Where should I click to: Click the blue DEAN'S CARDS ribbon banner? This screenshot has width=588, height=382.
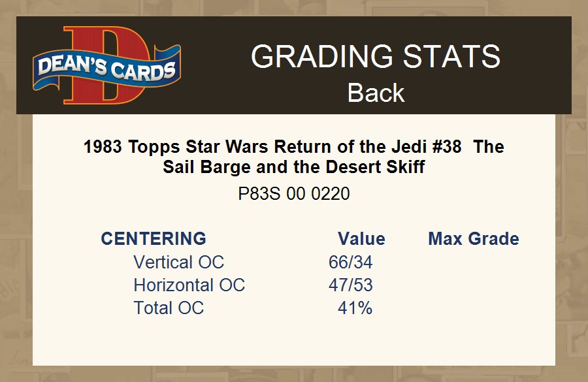[106, 69]
